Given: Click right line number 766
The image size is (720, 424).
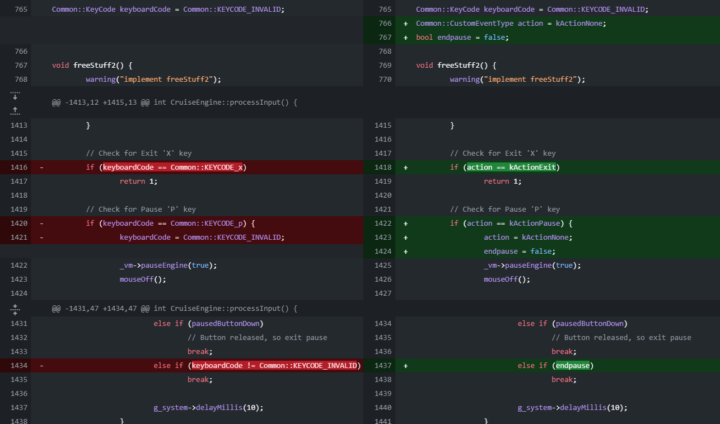Looking at the screenshot, I should [x=382, y=23].
